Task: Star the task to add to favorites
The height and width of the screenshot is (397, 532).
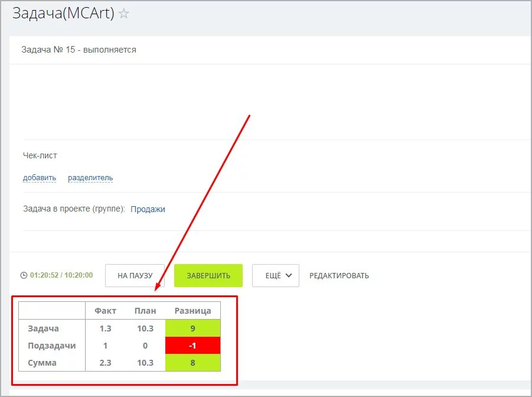Action: coord(123,14)
